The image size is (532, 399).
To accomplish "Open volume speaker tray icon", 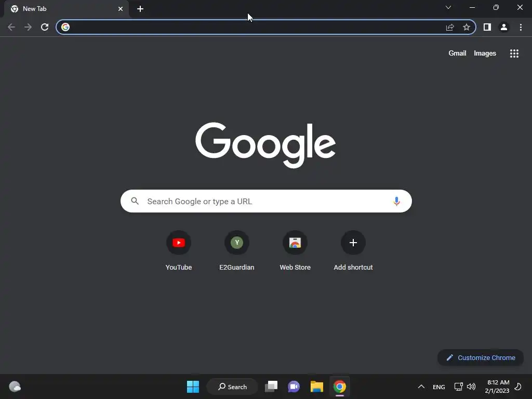I will [x=471, y=387].
